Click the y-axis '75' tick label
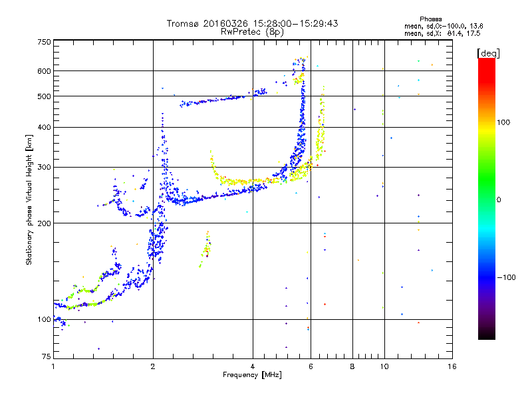Image resolution: width=532 pixels, height=399 pixels. point(47,356)
